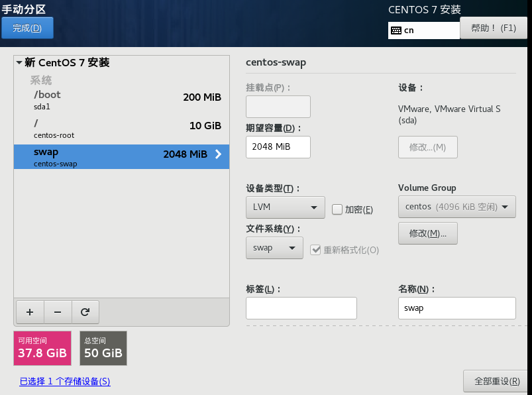Open 帮助 (F1) help

coord(494,28)
